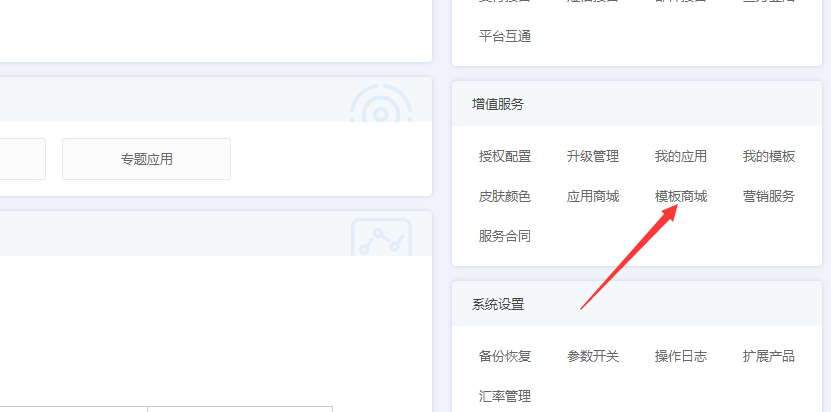
Task: Click the 系统设置 panel header
Action: [x=636, y=304]
